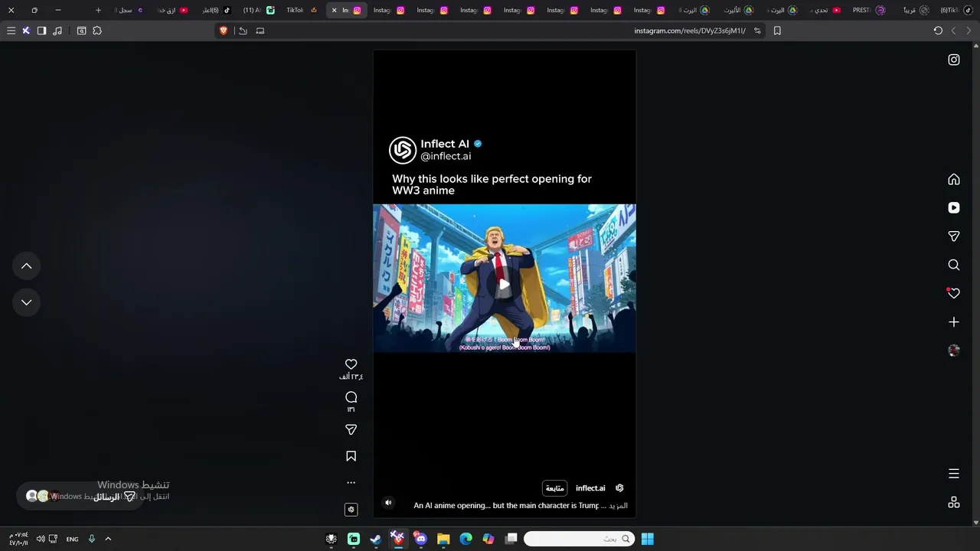
Task: Play the reel video via center play button
Action: point(505,284)
